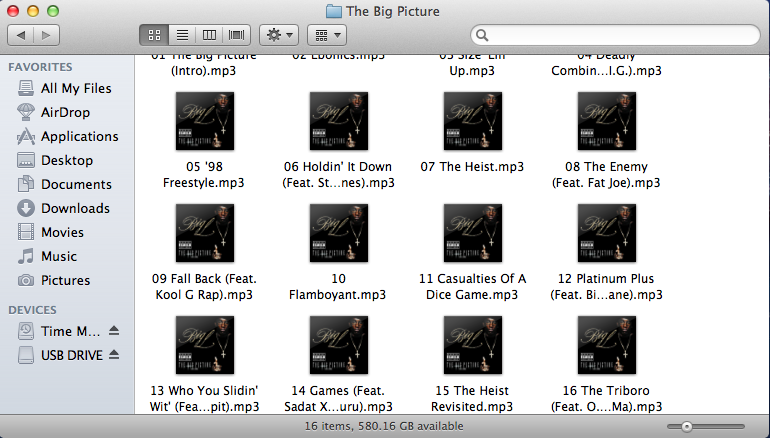This screenshot has width=770, height=438.
Task: Select 15 The Heist Revisited thumbnail
Action: pos(473,345)
